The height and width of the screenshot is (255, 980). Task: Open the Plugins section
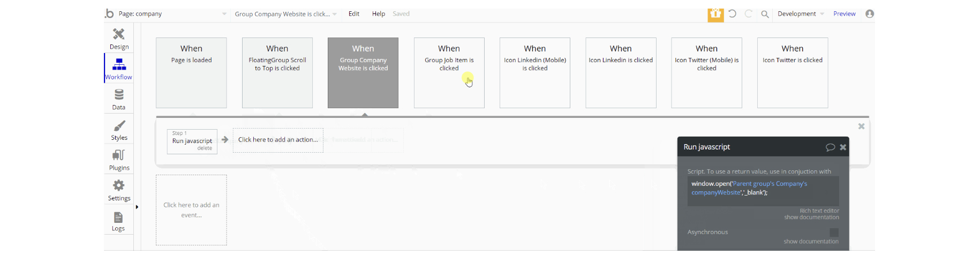(x=119, y=159)
